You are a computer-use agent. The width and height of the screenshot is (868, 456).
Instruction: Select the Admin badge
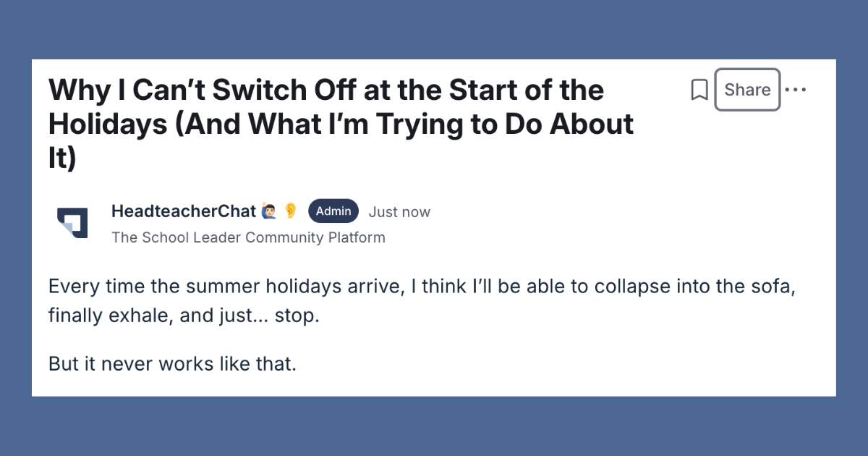click(x=333, y=211)
